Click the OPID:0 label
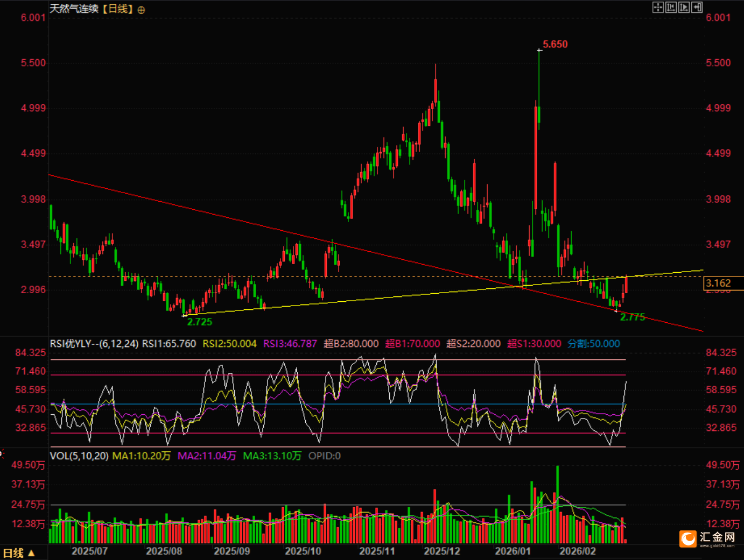Screen dimensions: 744x560 pyautogui.click(x=325, y=456)
